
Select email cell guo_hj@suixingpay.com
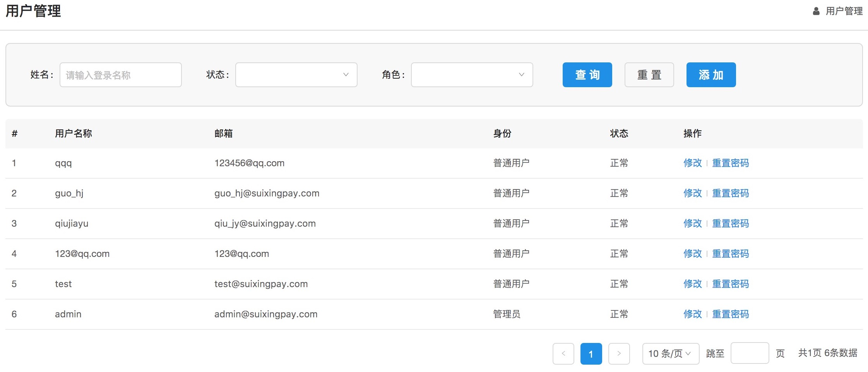[267, 193]
